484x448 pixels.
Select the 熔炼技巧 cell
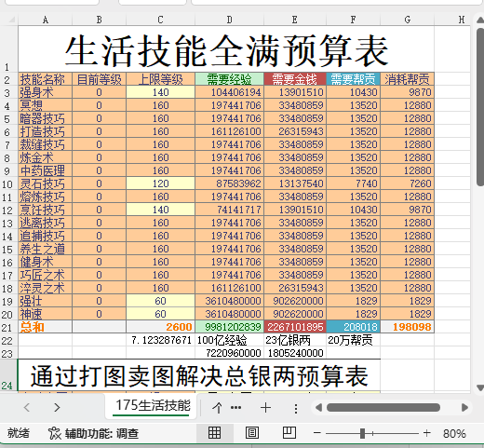coord(46,197)
